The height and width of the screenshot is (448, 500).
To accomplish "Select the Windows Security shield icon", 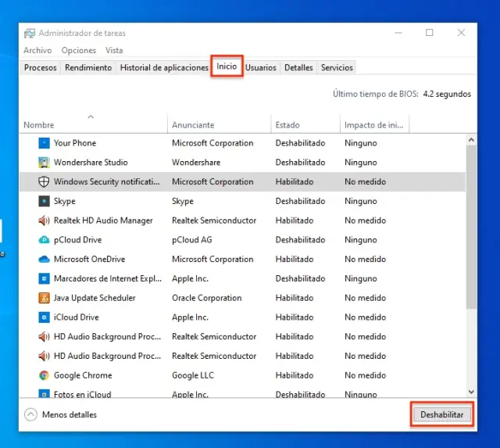I will [45, 181].
